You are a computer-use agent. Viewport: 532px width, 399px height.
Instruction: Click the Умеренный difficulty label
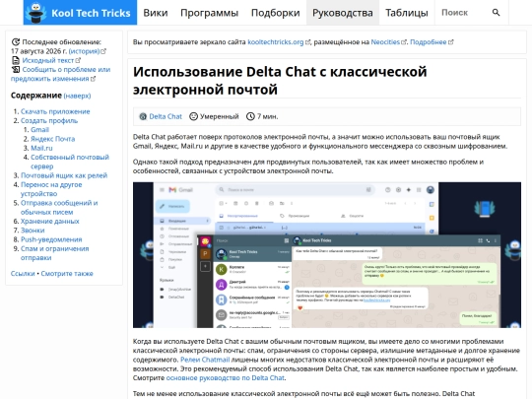tap(219, 116)
